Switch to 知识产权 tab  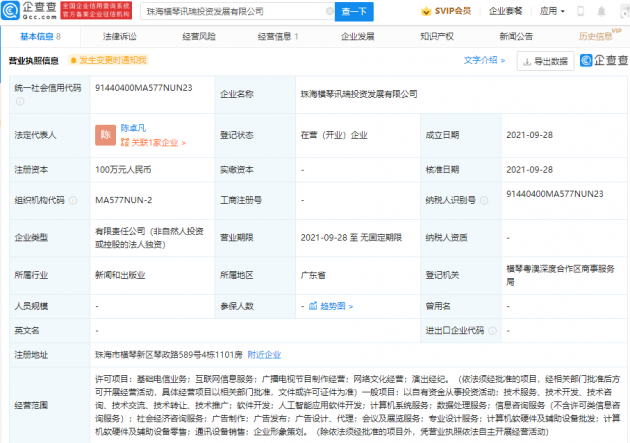437,37
